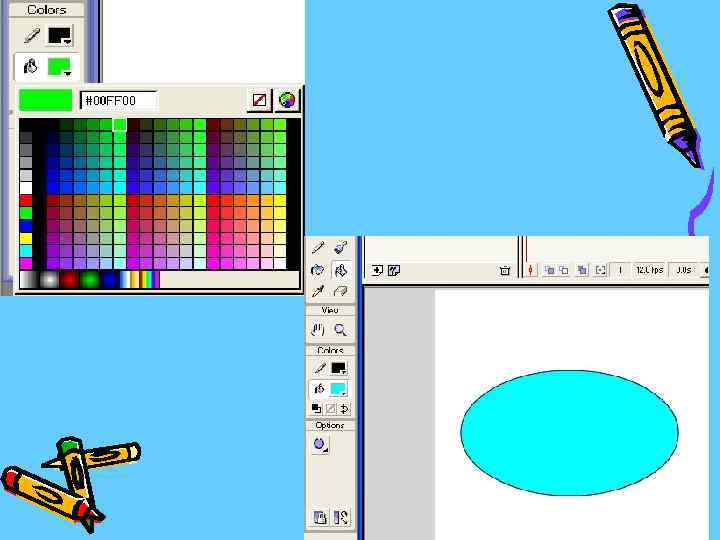The width and height of the screenshot is (720, 540).
Task: Click the 'Options' heading in the lower toolbox
Action: (330, 425)
